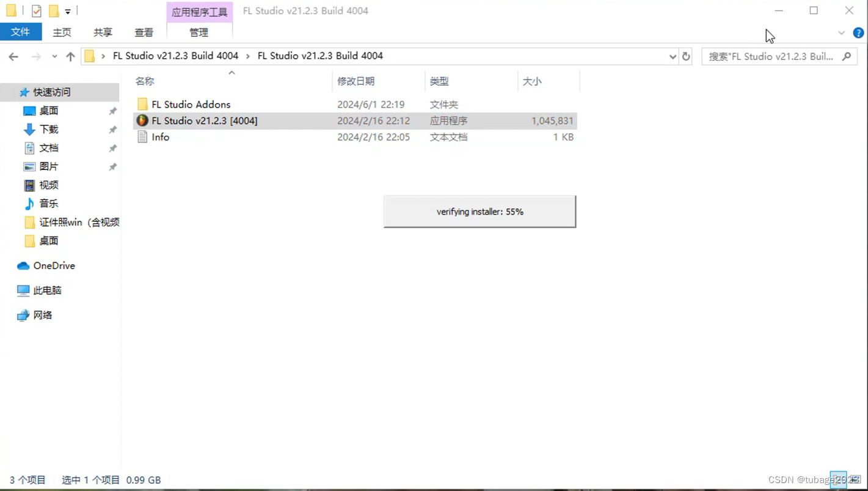The width and height of the screenshot is (868, 491).
Task: Click the Info text file icon
Action: point(142,137)
